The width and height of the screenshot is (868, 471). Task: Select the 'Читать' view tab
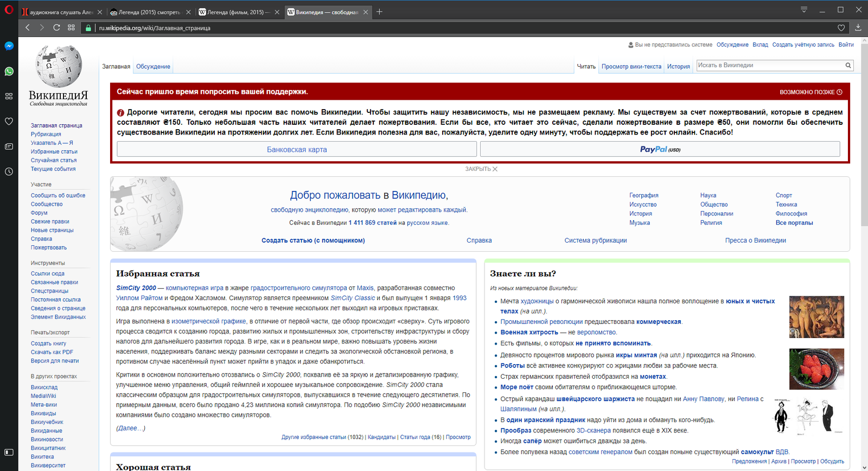[586, 66]
